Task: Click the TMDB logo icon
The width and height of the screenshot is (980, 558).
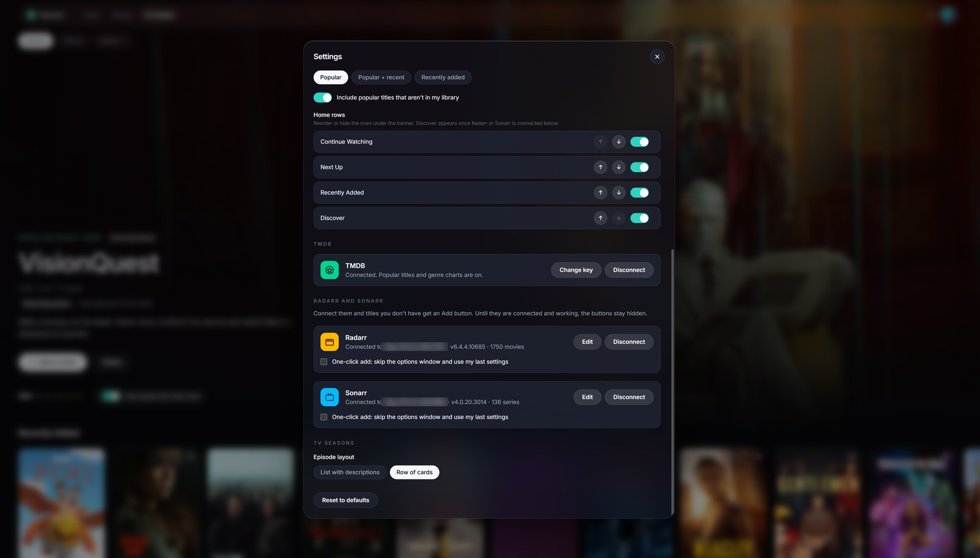Action: (329, 270)
